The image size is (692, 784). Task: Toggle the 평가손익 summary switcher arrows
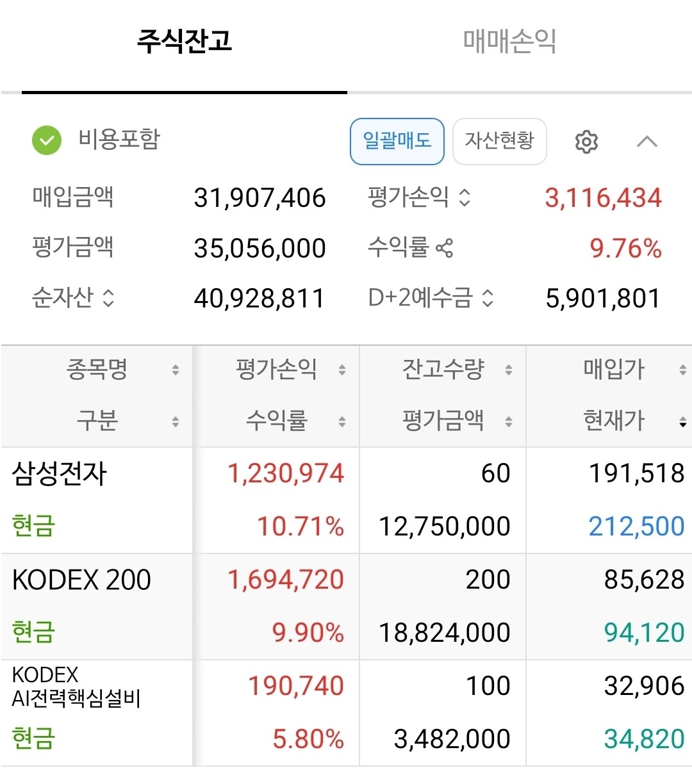(x=465, y=198)
